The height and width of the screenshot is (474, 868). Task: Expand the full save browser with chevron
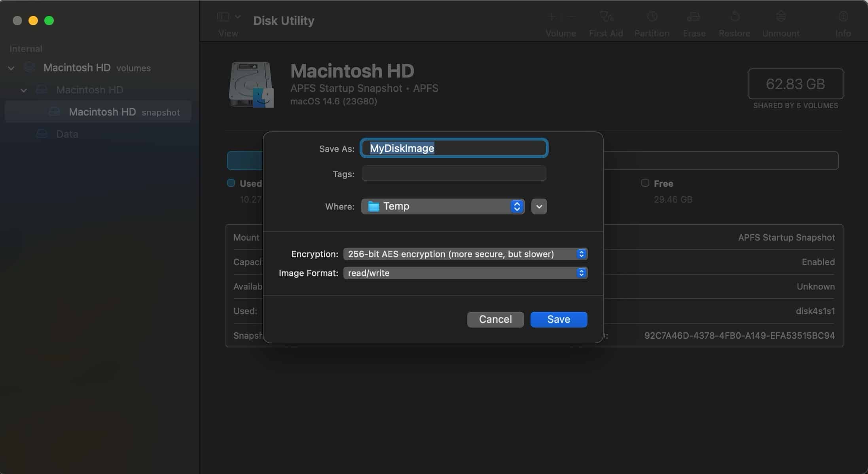click(539, 206)
